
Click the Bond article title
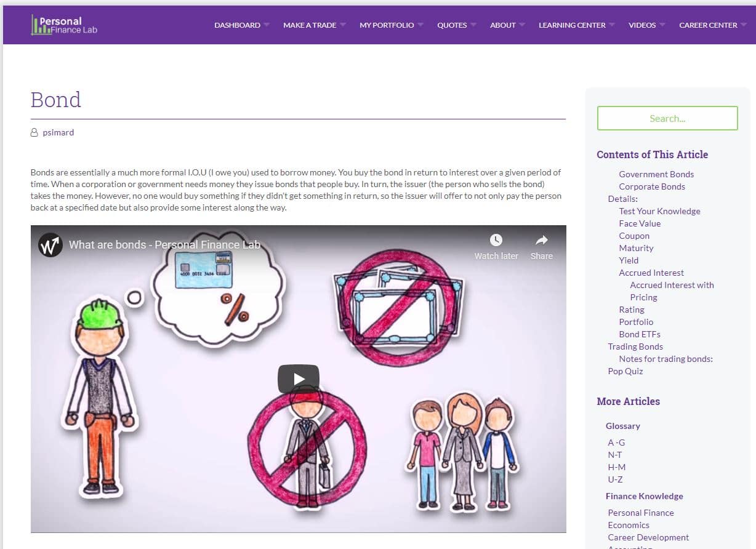(x=56, y=100)
